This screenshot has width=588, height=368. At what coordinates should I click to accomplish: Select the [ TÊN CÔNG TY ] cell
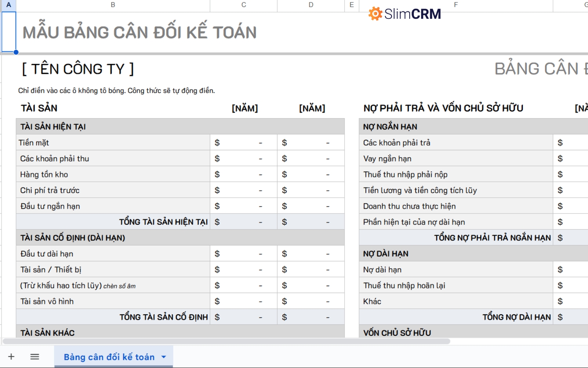coord(78,69)
